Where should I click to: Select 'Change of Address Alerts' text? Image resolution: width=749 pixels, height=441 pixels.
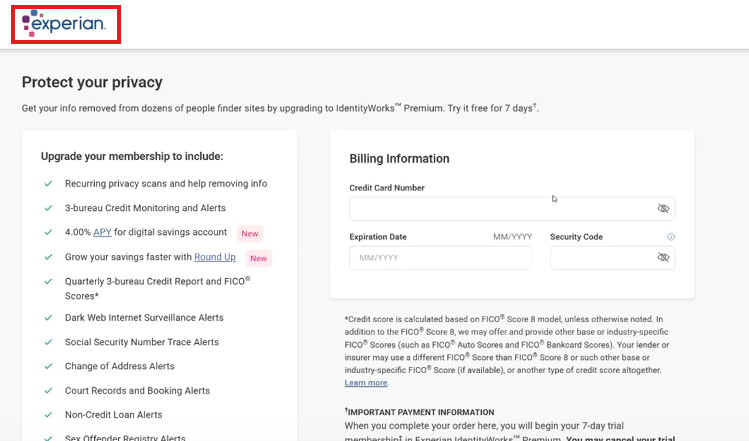(x=120, y=366)
